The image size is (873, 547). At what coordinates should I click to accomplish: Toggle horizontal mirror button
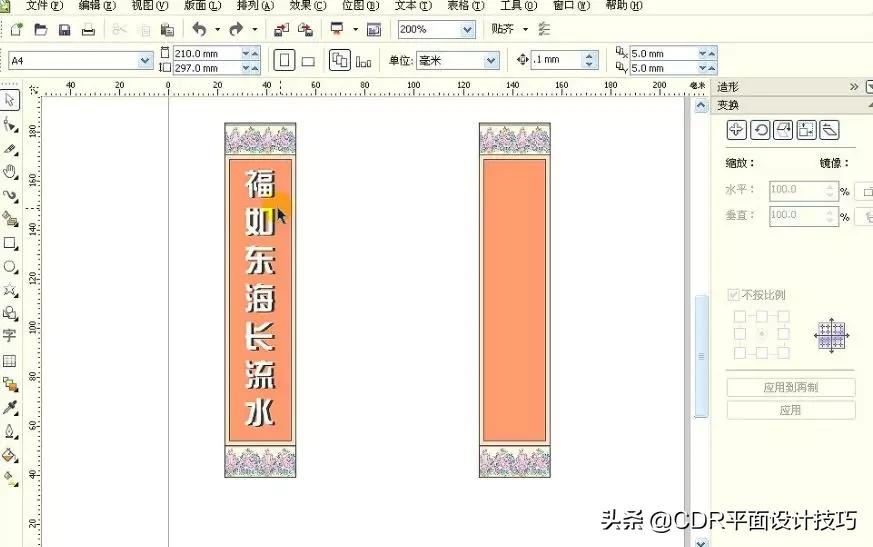click(865, 191)
